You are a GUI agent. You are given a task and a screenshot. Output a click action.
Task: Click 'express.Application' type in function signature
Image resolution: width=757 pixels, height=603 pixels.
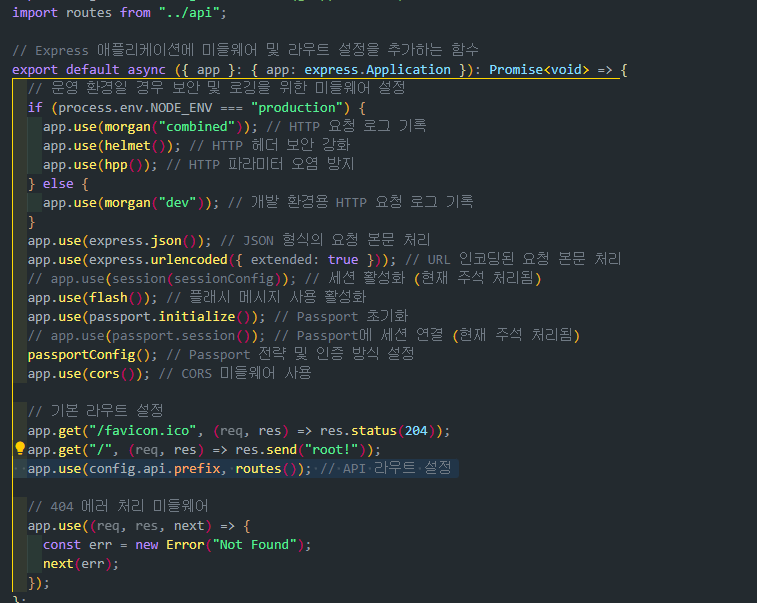[378, 70]
